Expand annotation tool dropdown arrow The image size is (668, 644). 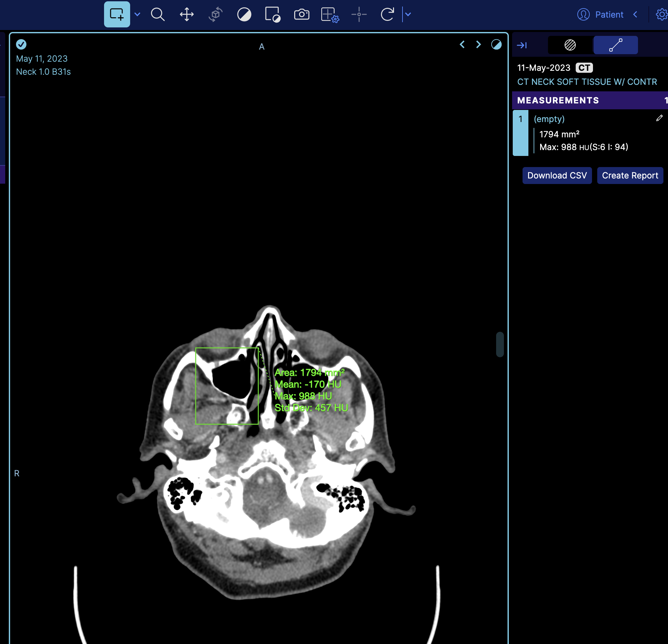(137, 14)
